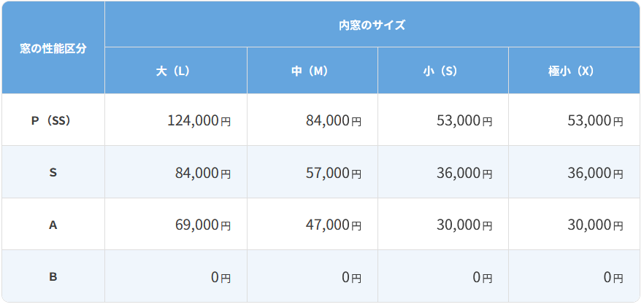
Task: Click the 内窓のサイズ header cell
Action: [372, 24]
